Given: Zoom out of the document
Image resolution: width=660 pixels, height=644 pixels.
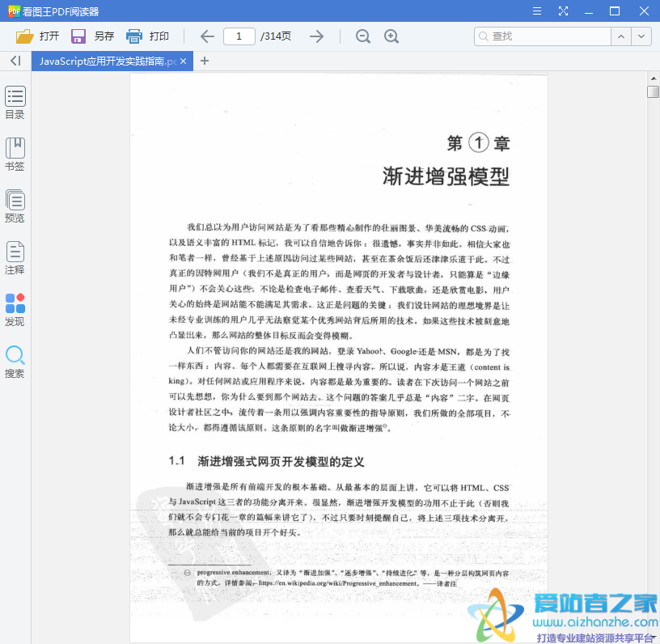Looking at the screenshot, I should (x=362, y=36).
